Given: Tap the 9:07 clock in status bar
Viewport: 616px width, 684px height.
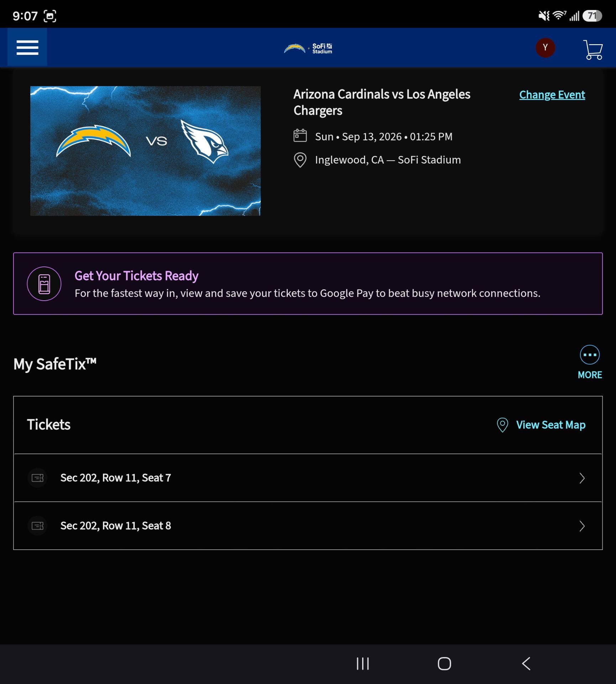Looking at the screenshot, I should click(25, 16).
